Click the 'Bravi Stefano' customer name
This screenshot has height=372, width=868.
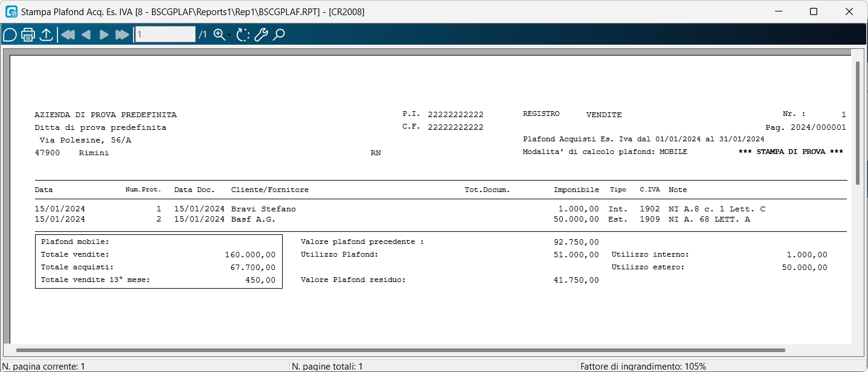[x=263, y=209]
